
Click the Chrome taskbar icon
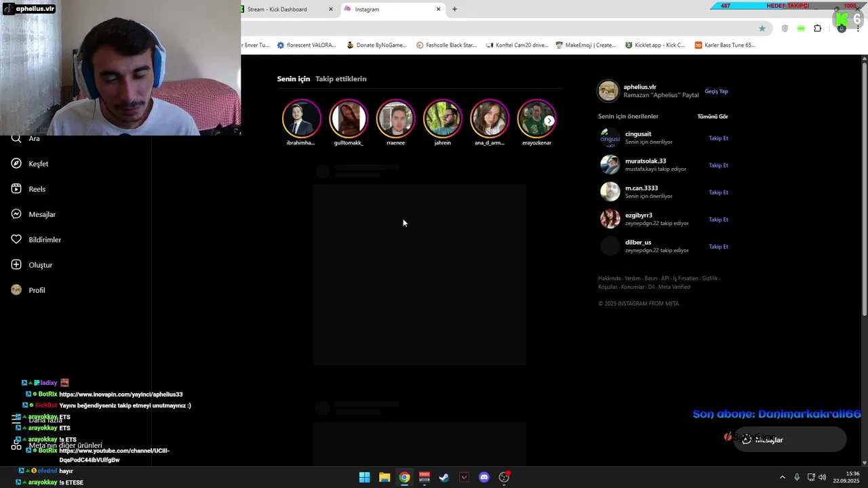[404, 477]
